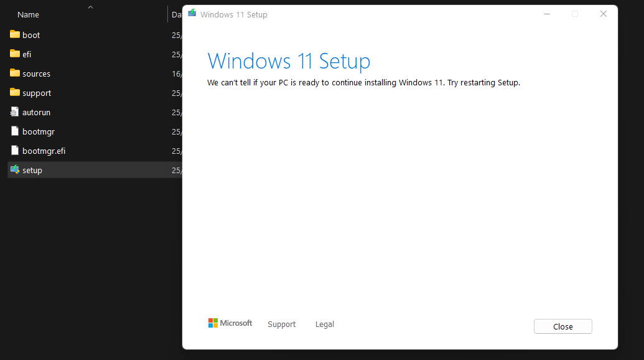The image size is (644, 360).
Task: Click the 'setup' file name
Action: pyautogui.click(x=32, y=171)
